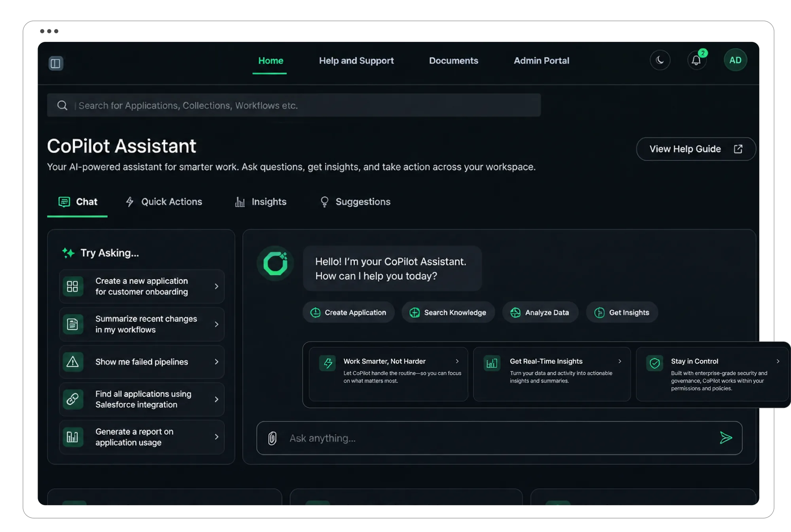Click the Analyze Data chip
The width and height of the screenshot is (791, 532).
(x=540, y=313)
